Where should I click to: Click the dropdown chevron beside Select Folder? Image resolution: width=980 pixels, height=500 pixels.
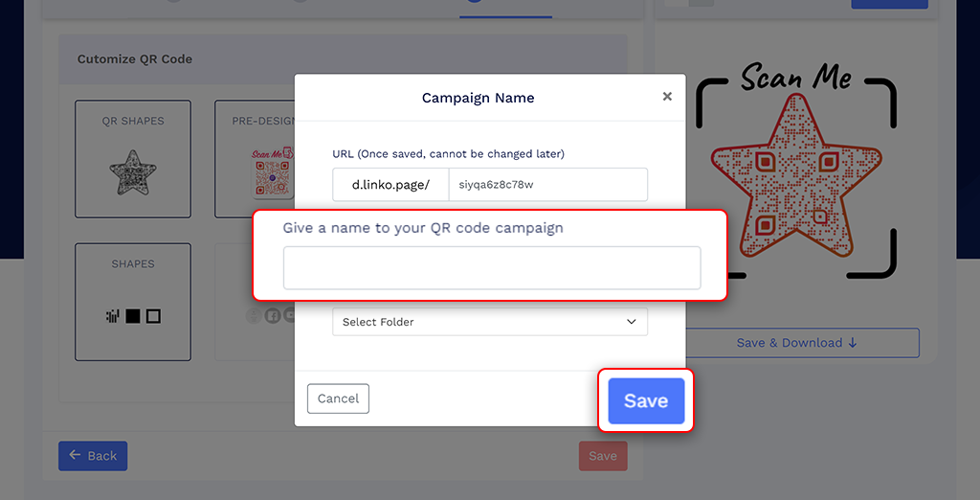point(631,322)
